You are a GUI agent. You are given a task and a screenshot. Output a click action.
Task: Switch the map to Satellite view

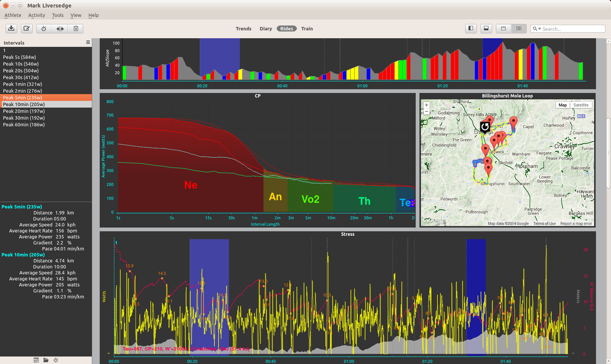(x=581, y=105)
